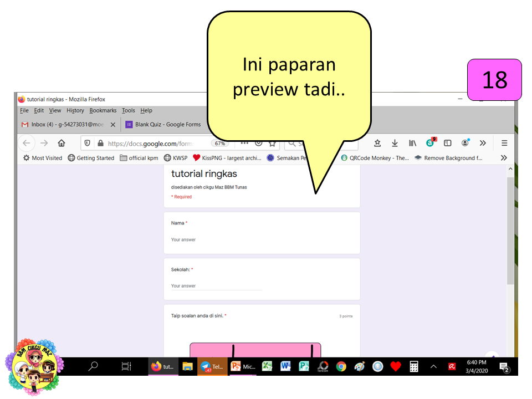The image size is (532, 399).
Task: Open the Firefox downloads arrow
Action: pyautogui.click(x=395, y=143)
